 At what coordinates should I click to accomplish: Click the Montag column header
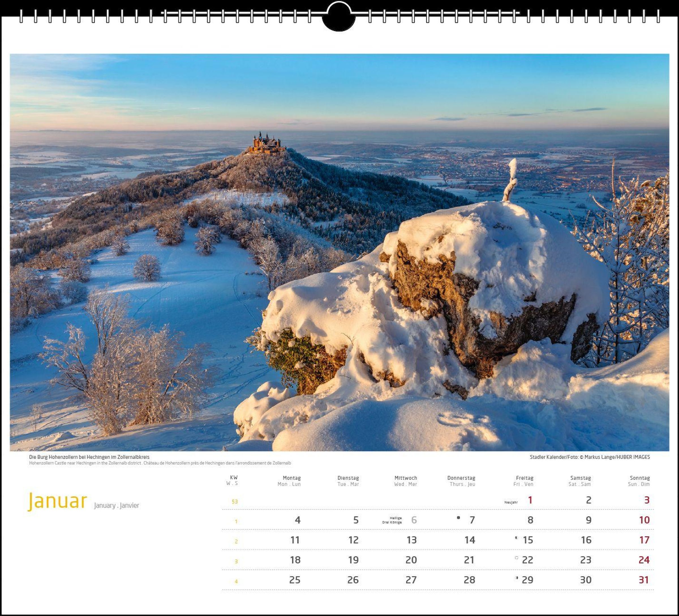(291, 478)
